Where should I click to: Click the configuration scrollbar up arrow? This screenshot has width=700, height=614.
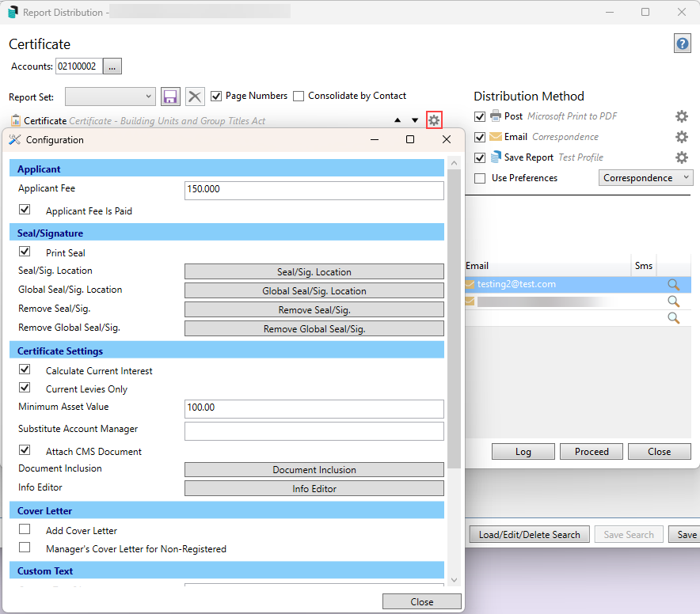[x=454, y=163]
